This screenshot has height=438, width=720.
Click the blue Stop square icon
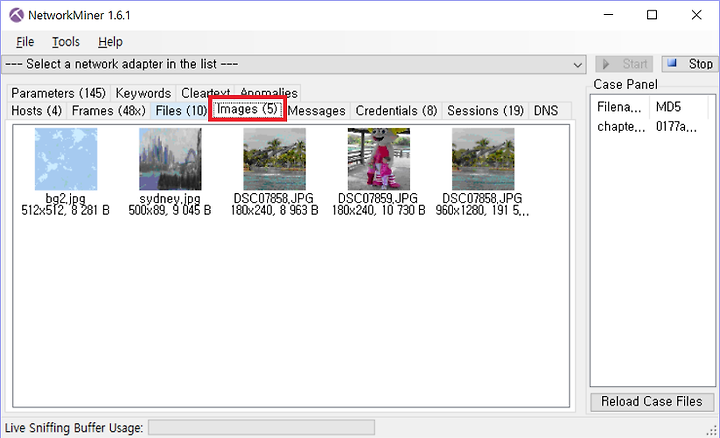(672, 63)
